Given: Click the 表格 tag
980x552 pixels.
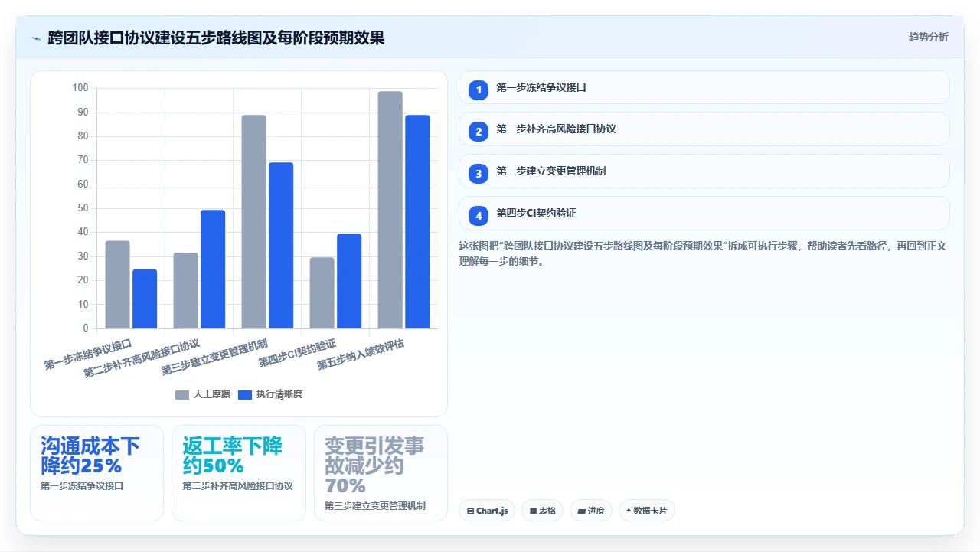Looking at the screenshot, I should (x=542, y=511).
